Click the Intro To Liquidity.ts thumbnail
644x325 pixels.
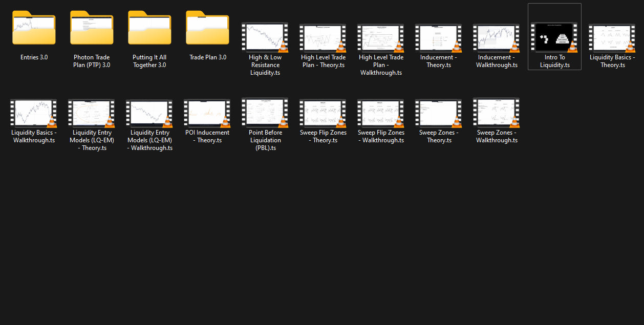pyautogui.click(x=554, y=37)
